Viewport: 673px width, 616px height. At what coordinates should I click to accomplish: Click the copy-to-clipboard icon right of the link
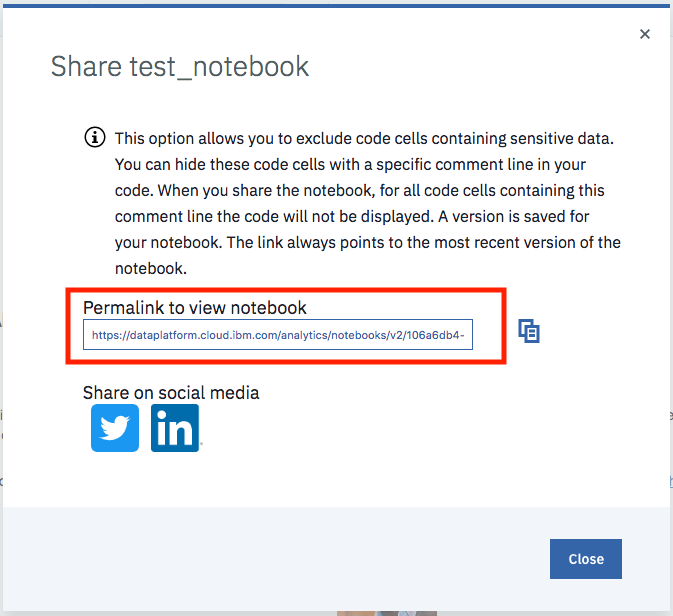(529, 331)
